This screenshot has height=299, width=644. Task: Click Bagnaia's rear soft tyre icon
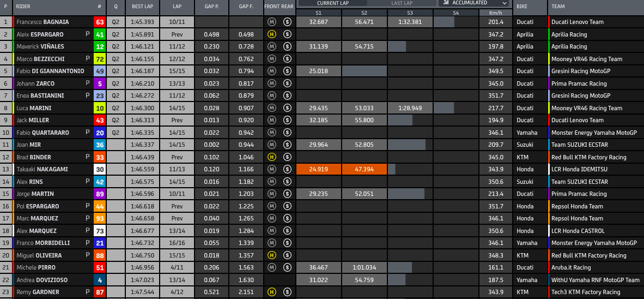click(x=287, y=22)
